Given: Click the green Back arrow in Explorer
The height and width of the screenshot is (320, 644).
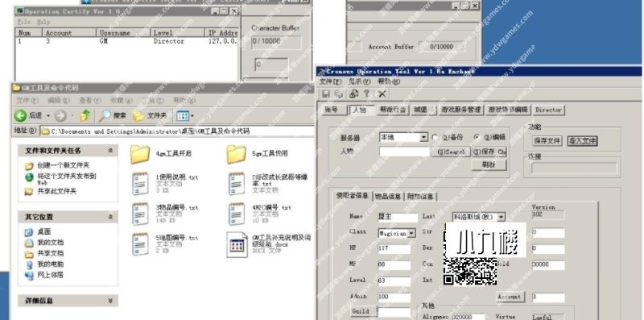Looking at the screenshot, I should [20, 115].
